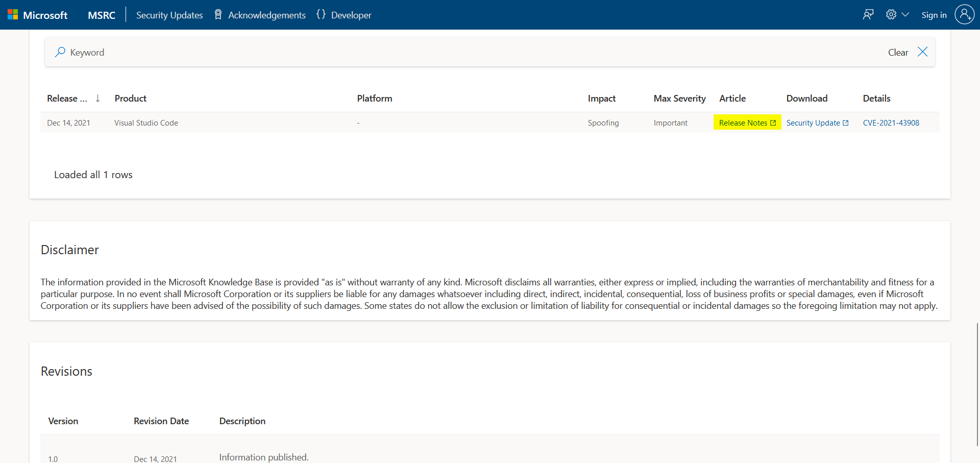Image resolution: width=980 pixels, height=463 pixels.
Task: Select the Important severity cell
Action: coord(671,123)
